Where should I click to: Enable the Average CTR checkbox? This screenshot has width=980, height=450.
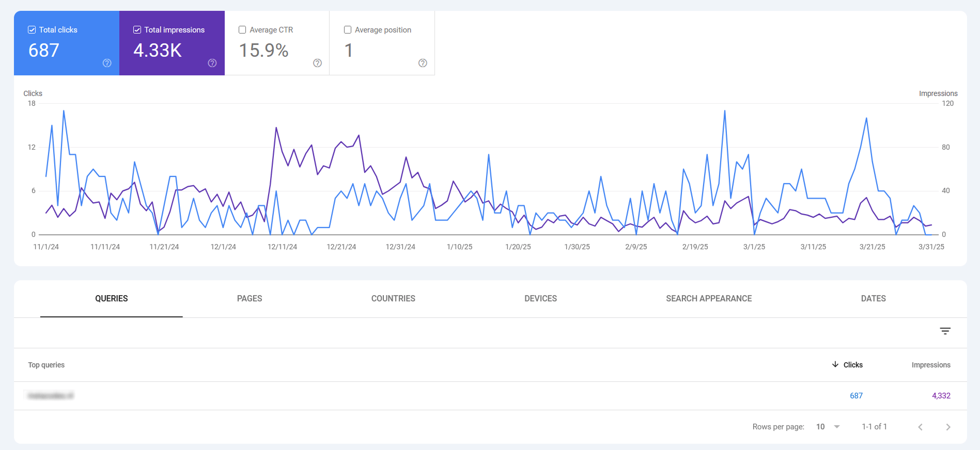[242, 30]
